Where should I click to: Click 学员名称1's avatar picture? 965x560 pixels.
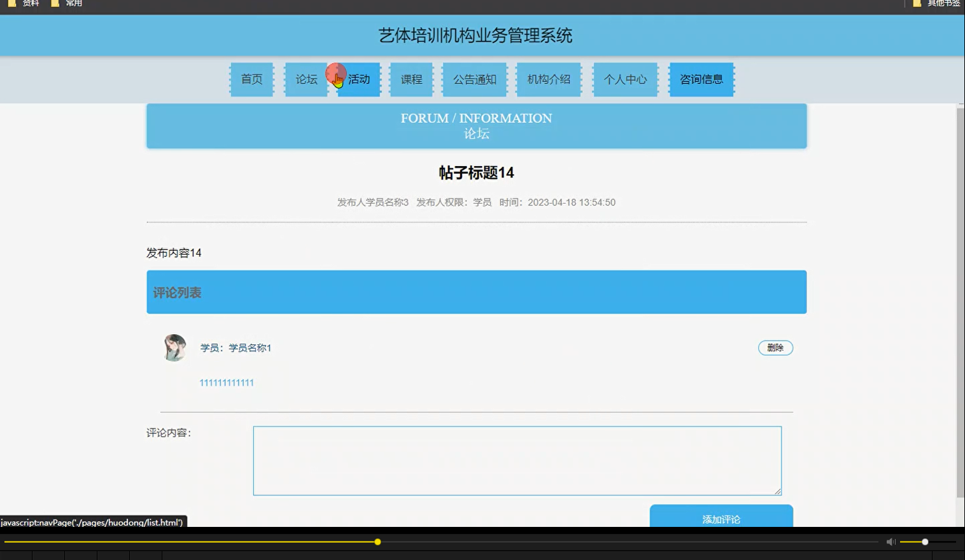(174, 347)
